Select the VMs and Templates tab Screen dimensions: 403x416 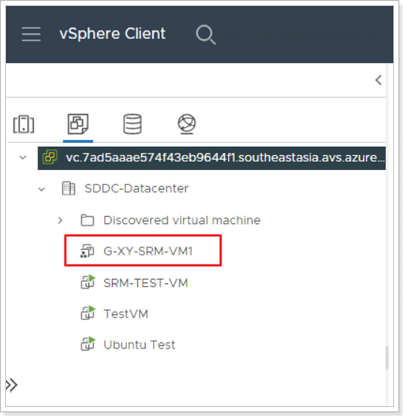point(78,124)
